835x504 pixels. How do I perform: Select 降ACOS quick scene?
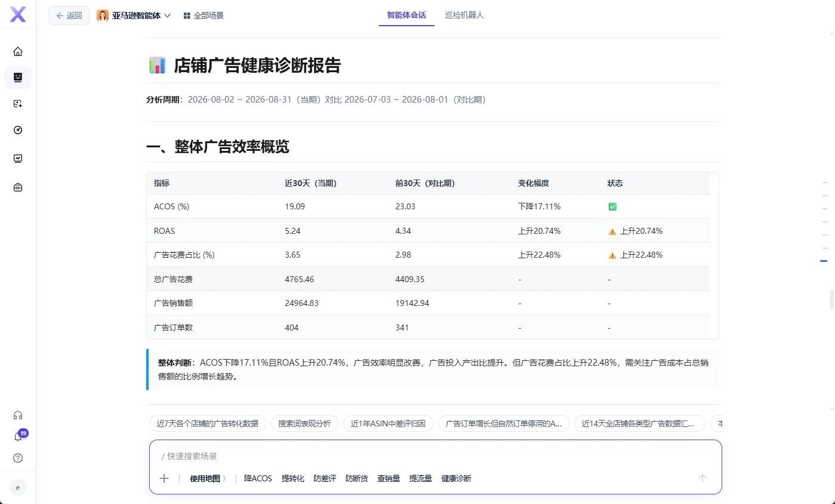click(x=258, y=478)
